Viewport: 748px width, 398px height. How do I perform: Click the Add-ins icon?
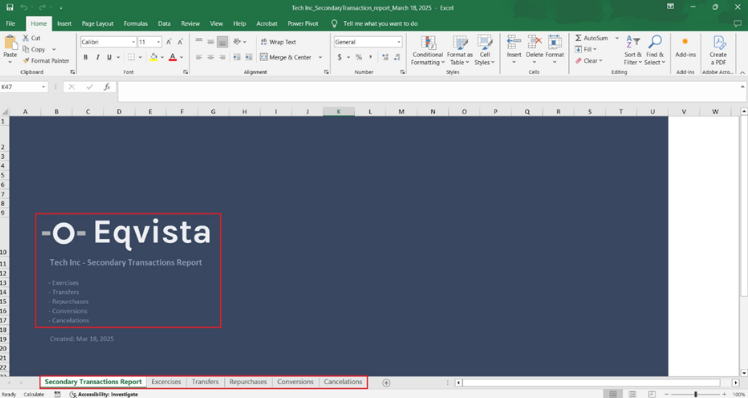tap(685, 42)
